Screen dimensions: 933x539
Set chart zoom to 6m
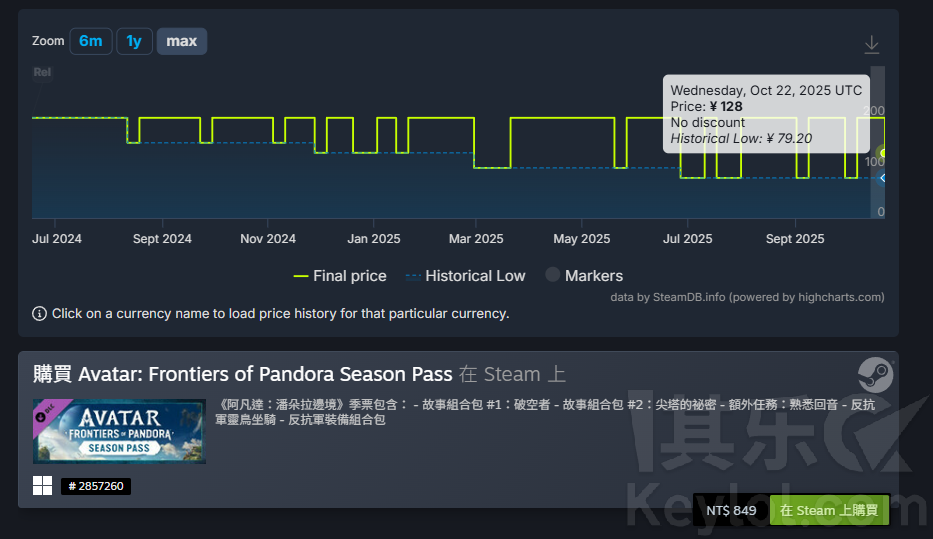91,41
